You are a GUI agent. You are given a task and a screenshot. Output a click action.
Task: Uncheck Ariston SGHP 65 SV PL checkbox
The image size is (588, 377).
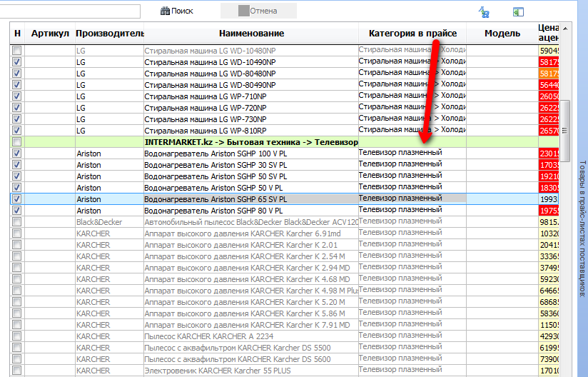point(17,198)
